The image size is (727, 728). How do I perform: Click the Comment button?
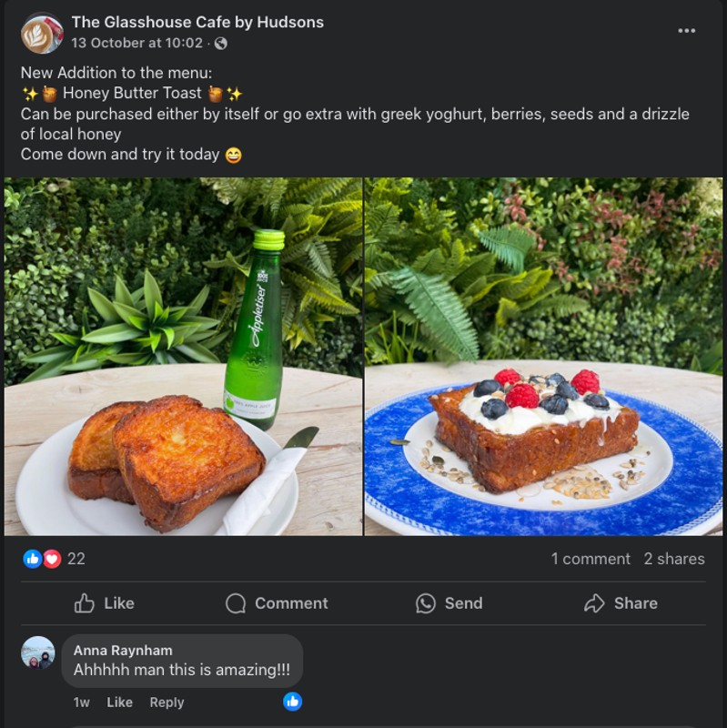coord(277,603)
